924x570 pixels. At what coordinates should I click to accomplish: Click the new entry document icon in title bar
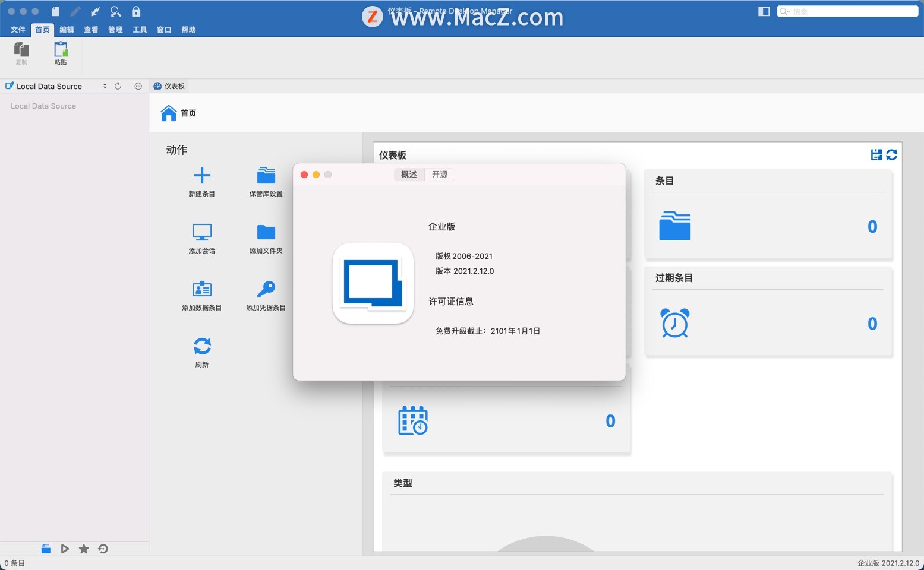[x=55, y=11]
